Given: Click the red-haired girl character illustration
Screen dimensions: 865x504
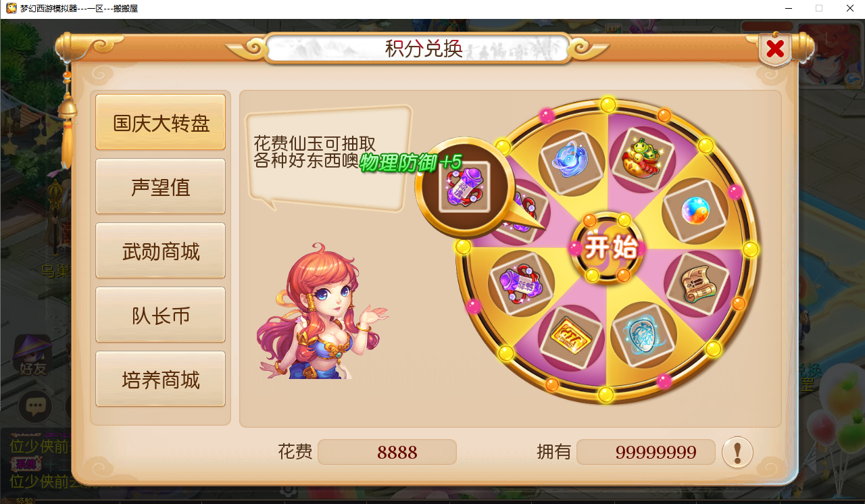Looking at the screenshot, I should (x=321, y=312).
